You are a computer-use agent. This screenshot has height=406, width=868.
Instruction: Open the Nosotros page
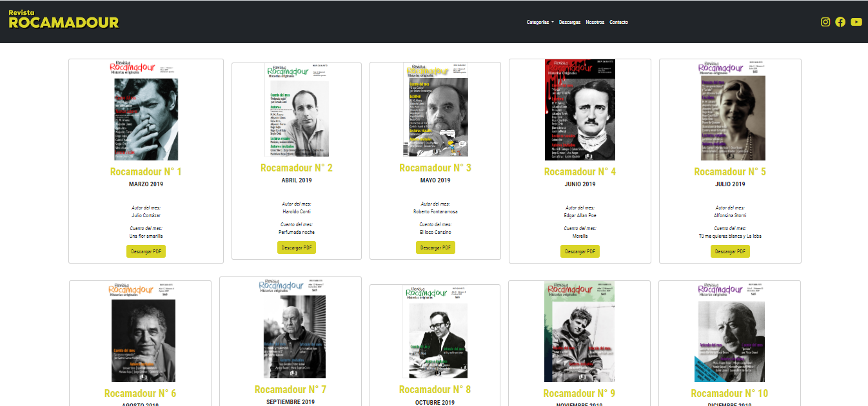pyautogui.click(x=595, y=22)
